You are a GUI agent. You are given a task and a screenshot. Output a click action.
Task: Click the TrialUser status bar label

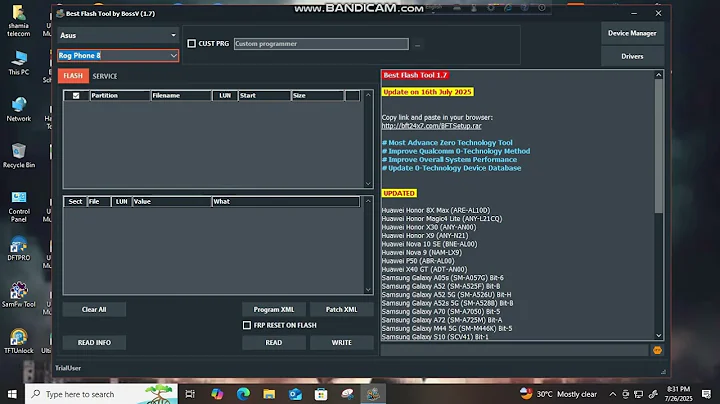tap(68, 368)
